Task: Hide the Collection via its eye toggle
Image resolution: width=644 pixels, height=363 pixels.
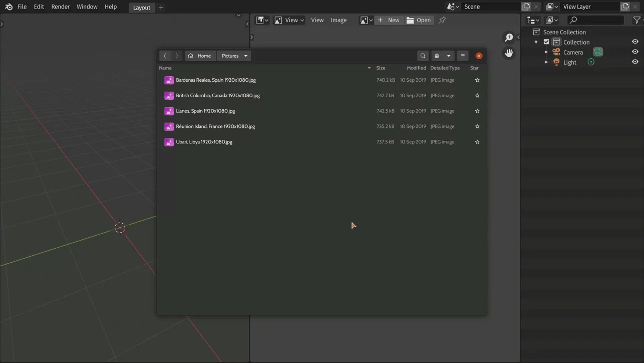Action: tap(635, 42)
